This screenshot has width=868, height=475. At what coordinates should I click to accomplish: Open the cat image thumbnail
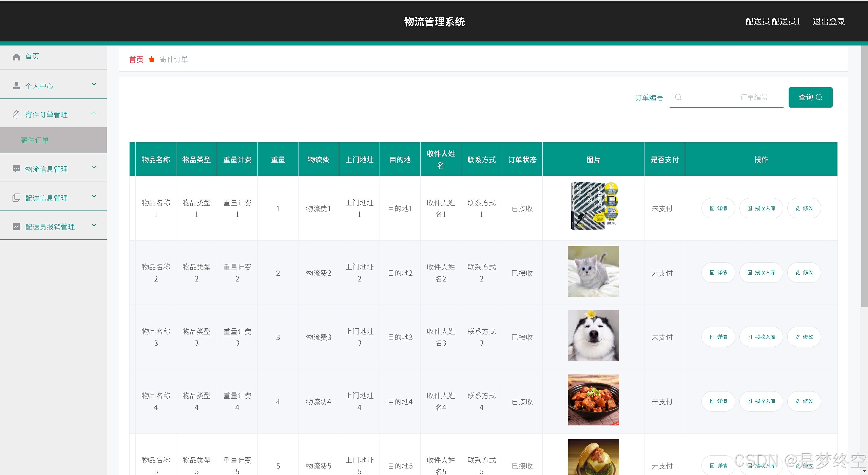[x=593, y=271]
